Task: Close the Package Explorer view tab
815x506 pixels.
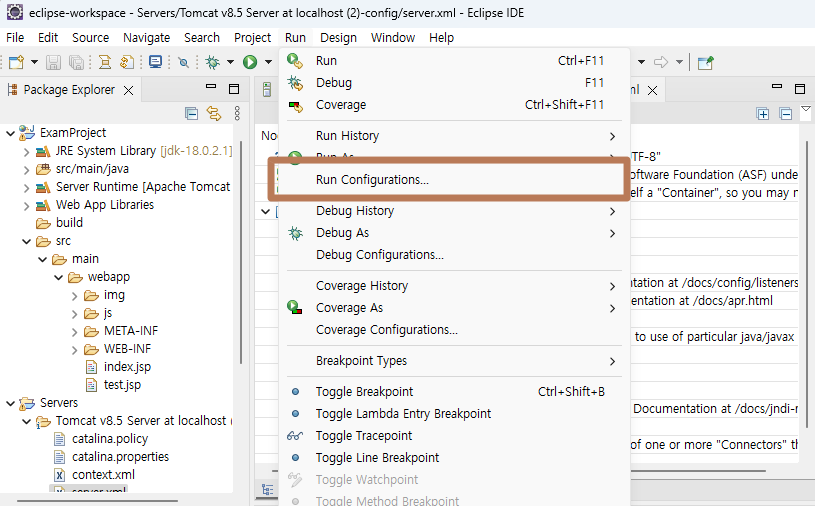Action: point(128,90)
